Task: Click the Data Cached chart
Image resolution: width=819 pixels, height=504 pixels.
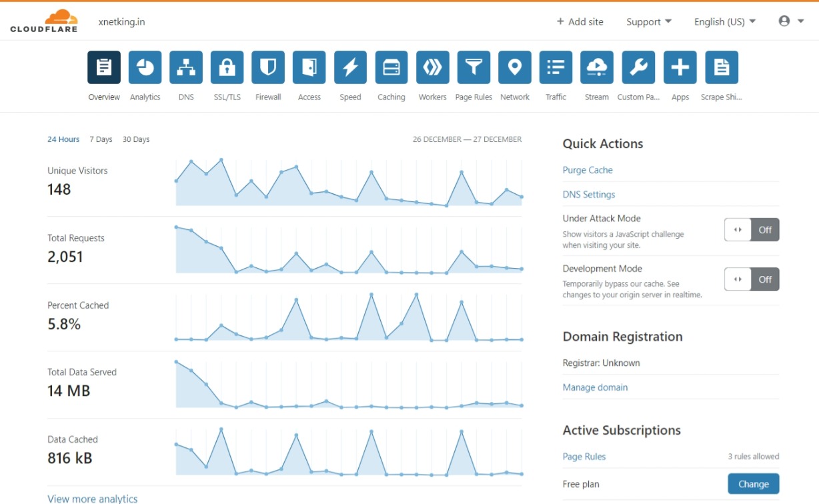Action: [349, 452]
